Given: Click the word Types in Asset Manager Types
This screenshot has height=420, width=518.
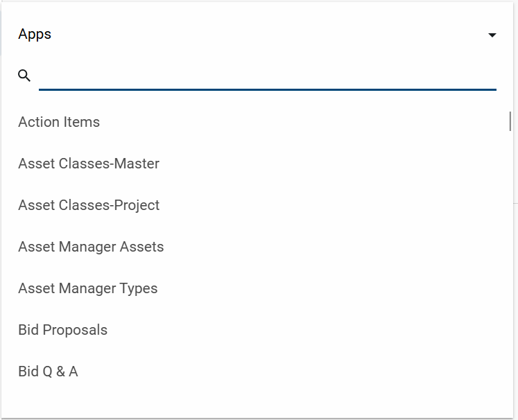Looking at the screenshot, I should pyautogui.click(x=139, y=288).
